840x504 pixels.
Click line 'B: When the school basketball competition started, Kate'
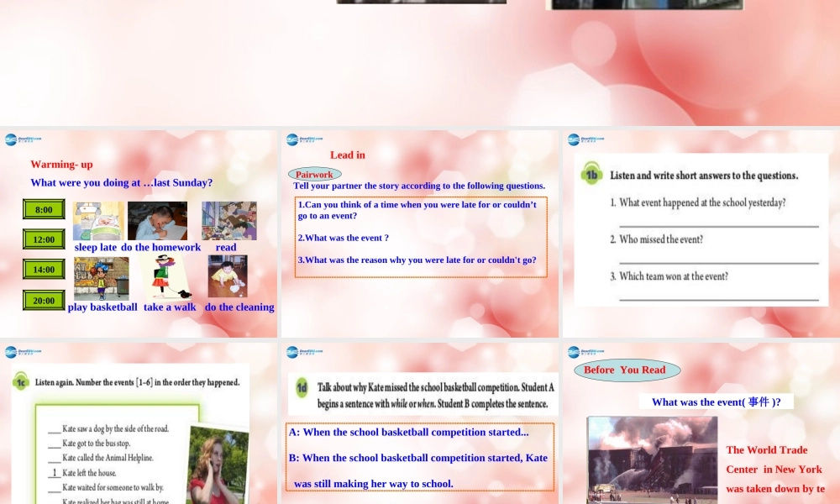[417, 458]
